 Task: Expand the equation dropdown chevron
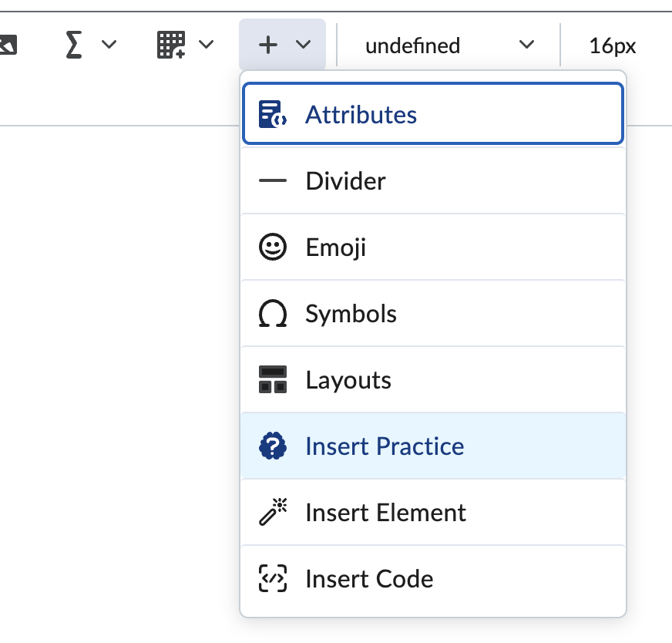pos(108,44)
